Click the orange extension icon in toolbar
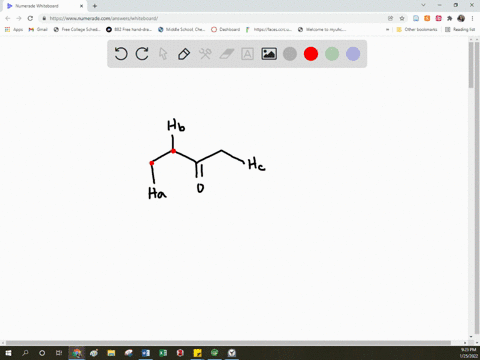Image resolution: width=480 pixels, height=360 pixels. pos(427,18)
